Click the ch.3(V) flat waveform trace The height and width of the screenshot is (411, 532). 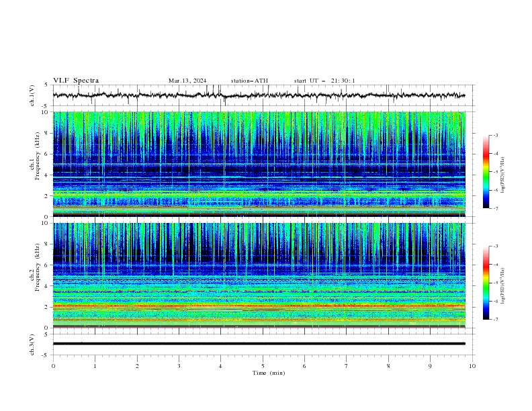click(x=259, y=344)
